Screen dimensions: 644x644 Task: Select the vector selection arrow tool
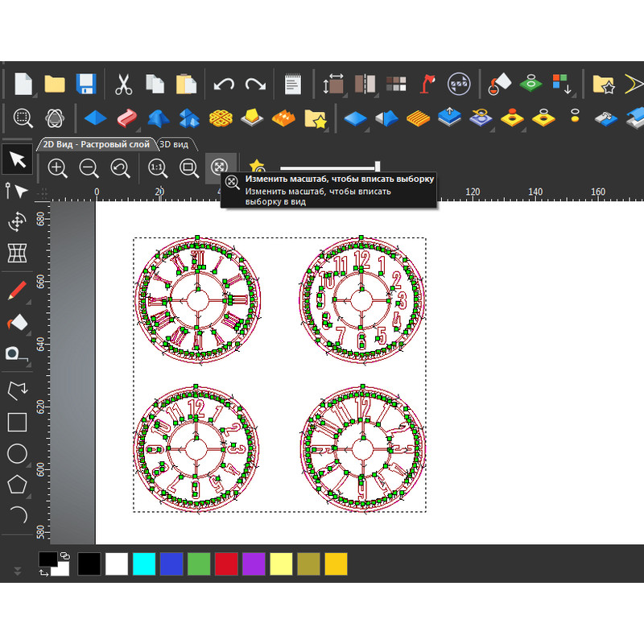click(x=18, y=159)
